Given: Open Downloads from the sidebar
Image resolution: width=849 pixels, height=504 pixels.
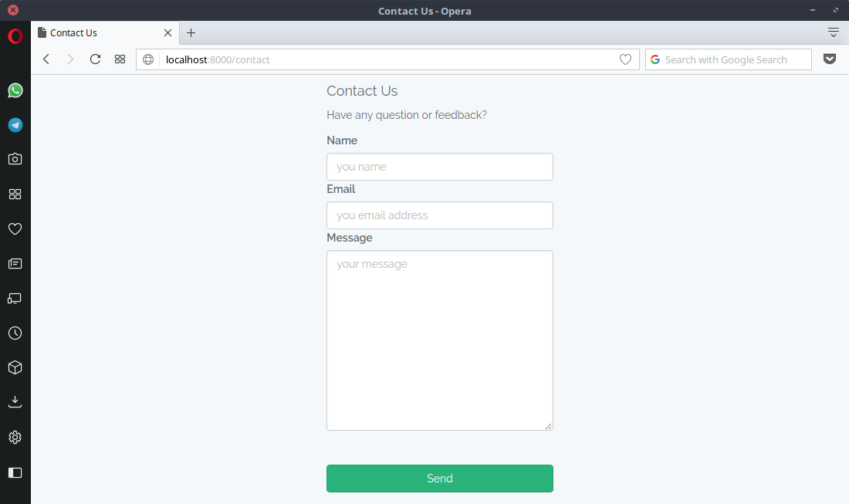Looking at the screenshot, I should pyautogui.click(x=15, y=402).
